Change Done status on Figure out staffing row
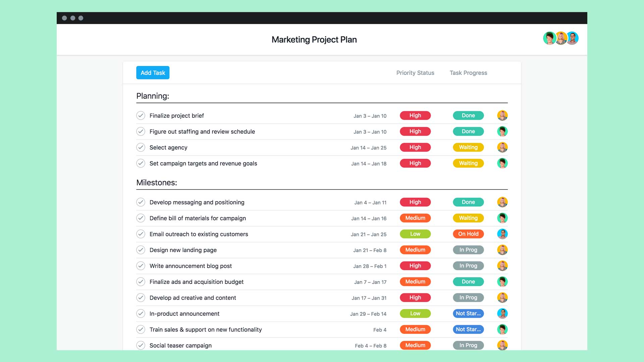 (x=468, y=131)
